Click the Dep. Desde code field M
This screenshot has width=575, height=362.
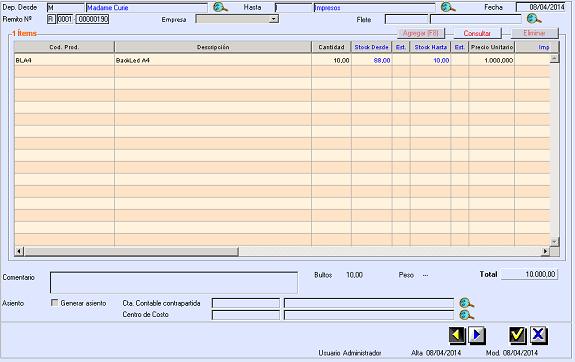coord(66,8)
